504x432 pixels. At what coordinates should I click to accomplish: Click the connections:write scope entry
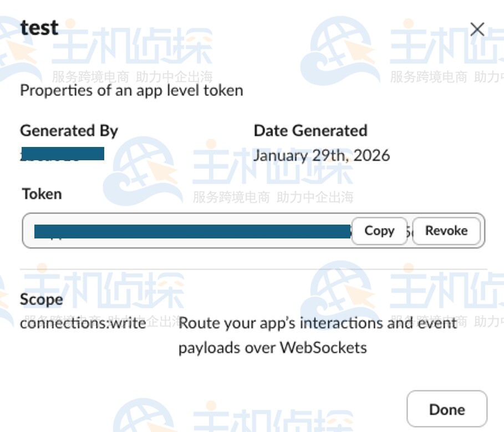pos(82,323)
